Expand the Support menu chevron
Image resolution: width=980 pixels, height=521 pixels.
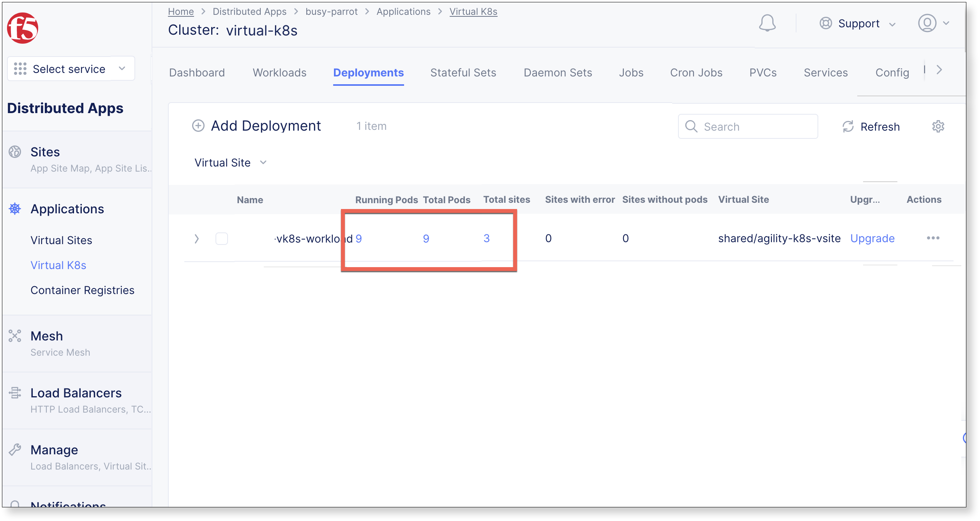click(892, 24)
